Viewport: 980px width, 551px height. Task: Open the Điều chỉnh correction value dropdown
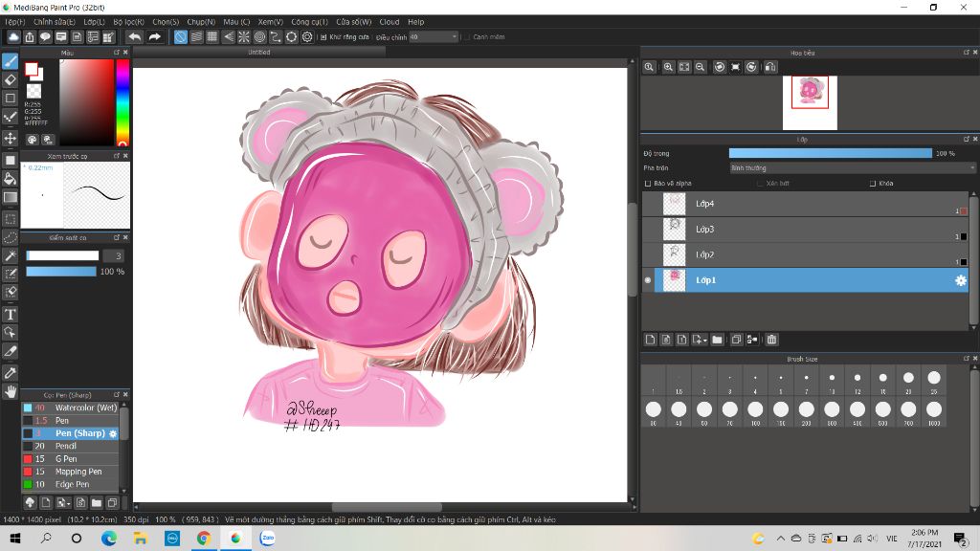(x=434, y=37)
